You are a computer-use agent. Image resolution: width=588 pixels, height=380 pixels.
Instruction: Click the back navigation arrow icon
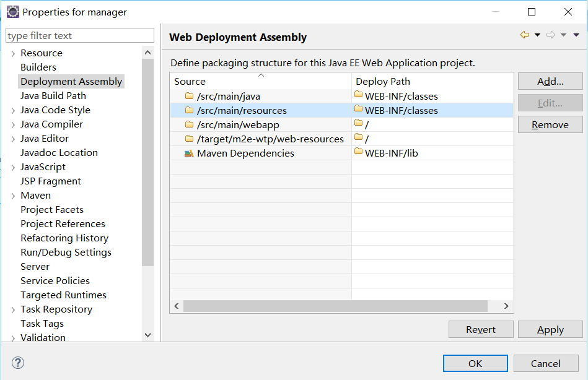pyautogui.click(x=525, y=35)
